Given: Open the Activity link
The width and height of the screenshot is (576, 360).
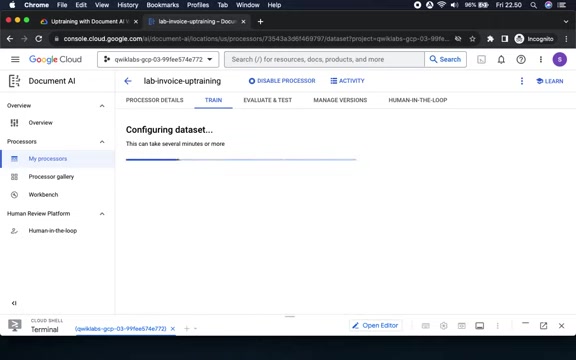Looking at the screenshot, I should pyautogui.click(x=347, y=81).
